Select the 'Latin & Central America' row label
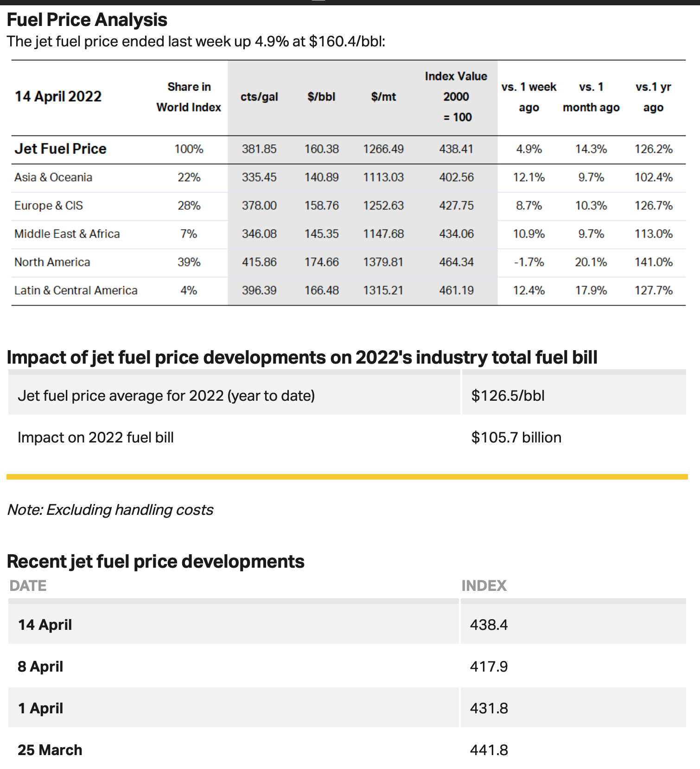Image resolution: width=700 pixels, height=769 pixels. coord(76,290)
